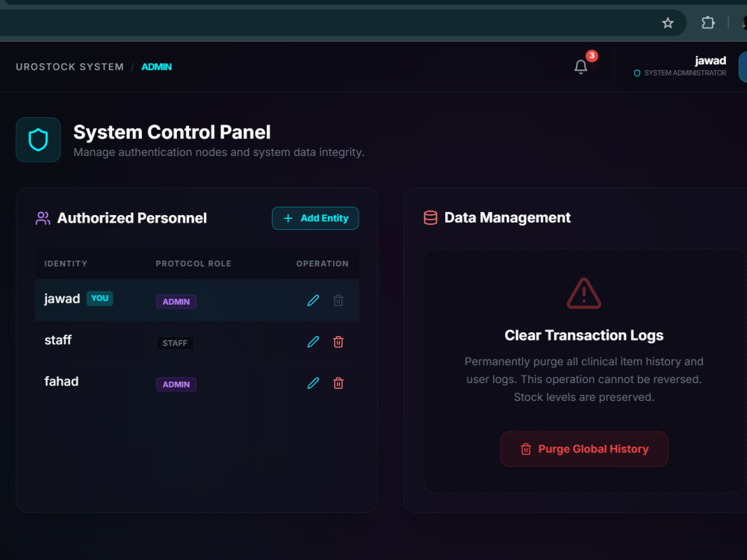Image resolution: width=747 pixels, height=560 pixels.
Task: Open the notifications bell with 3 alerts
Action: [580, 66]
